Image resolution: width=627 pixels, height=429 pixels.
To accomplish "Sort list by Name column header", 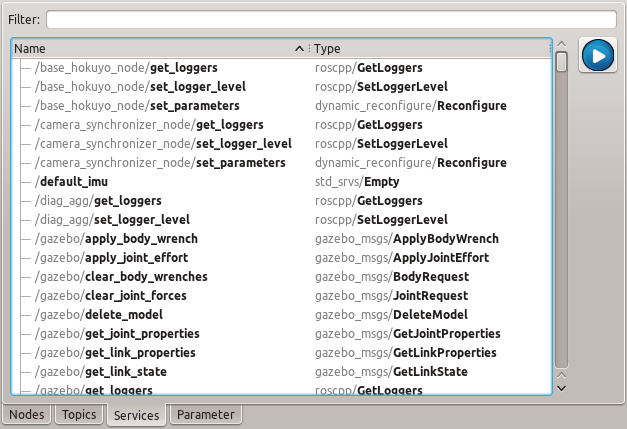I will (150, 48).
